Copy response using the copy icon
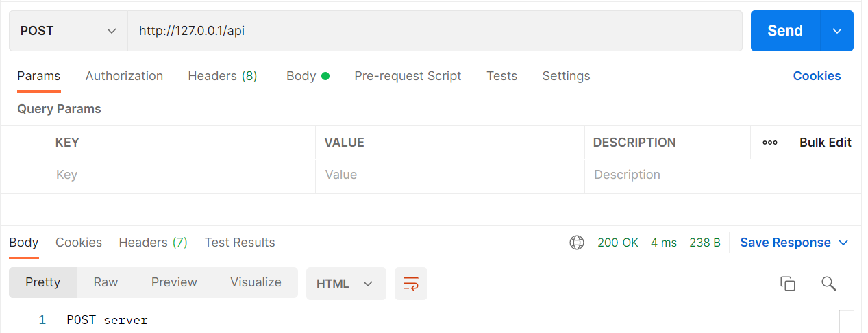868x333 pixels. 788,284
